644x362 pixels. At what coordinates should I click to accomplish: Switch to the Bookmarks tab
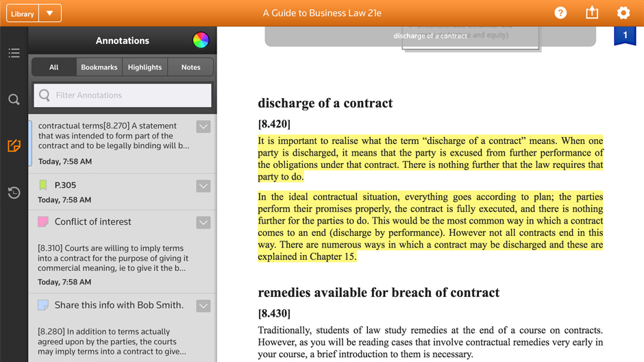[x=99, y=67]
